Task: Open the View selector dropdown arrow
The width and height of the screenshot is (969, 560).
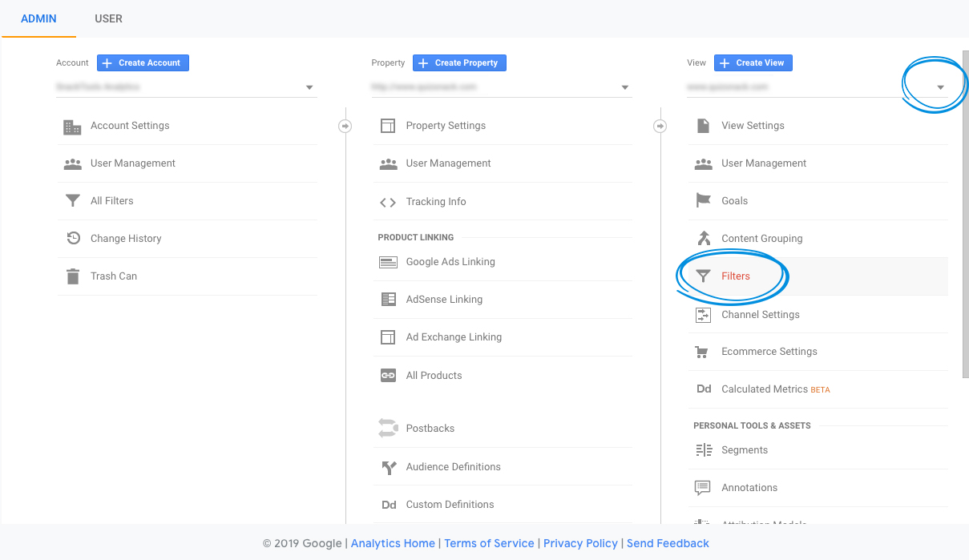Action: click(940, 87)
